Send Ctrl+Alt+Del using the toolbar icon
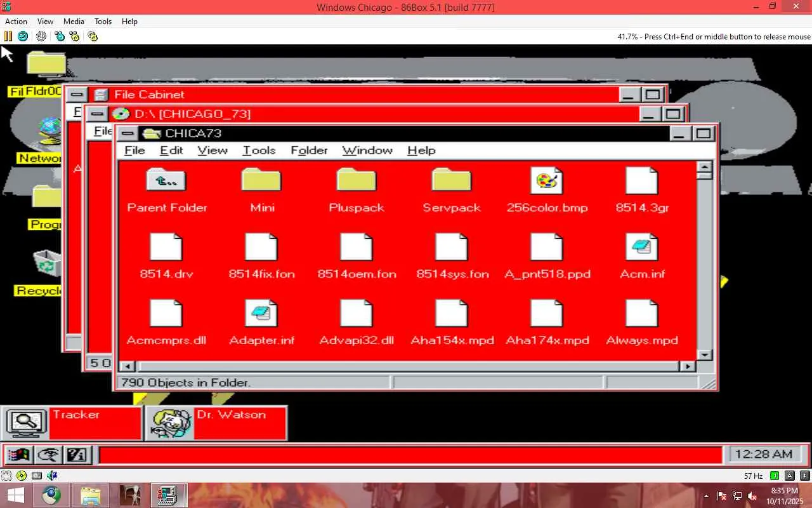812x508 pixels. click(x=60, y=37)
